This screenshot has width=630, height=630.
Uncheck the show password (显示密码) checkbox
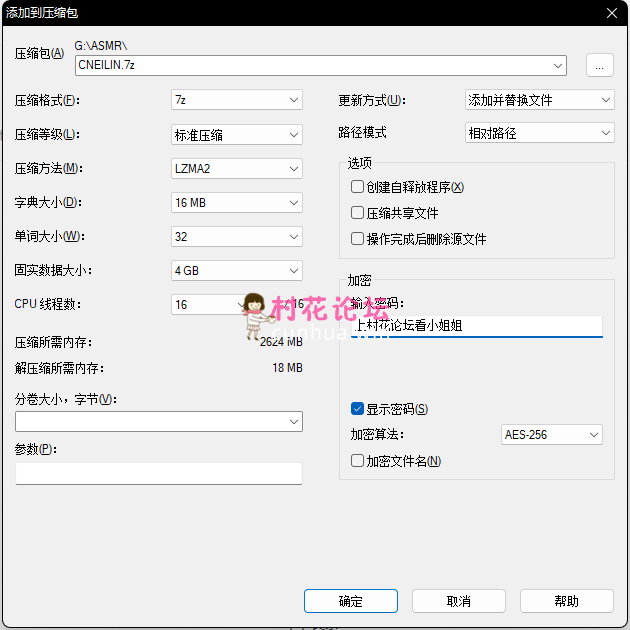[x=357, y=408]
